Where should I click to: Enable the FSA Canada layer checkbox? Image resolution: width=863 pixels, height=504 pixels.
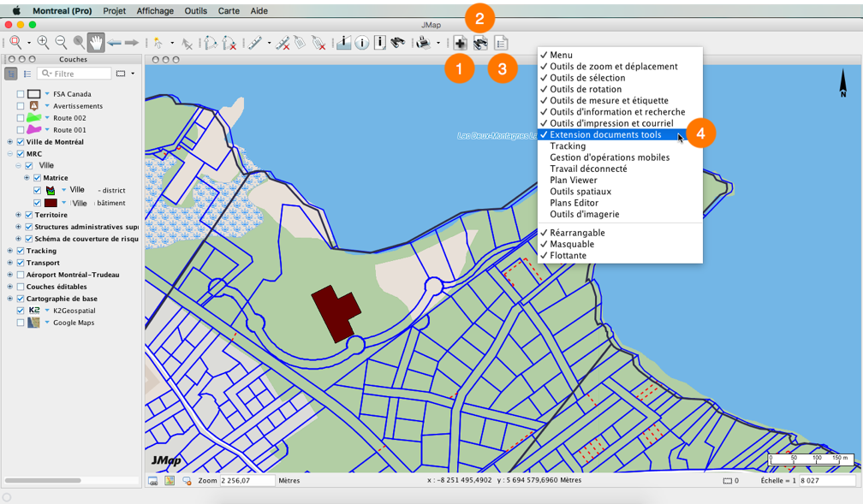point(21,94)
